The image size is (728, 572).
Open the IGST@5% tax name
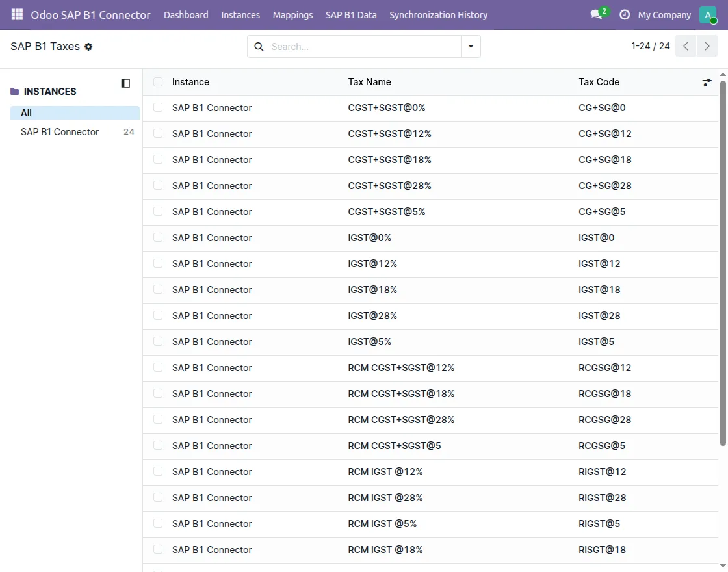tap(370, 342)
